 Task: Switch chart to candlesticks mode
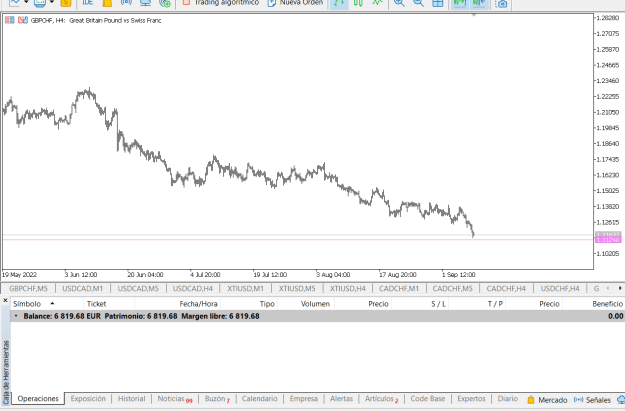click(358, 3)
